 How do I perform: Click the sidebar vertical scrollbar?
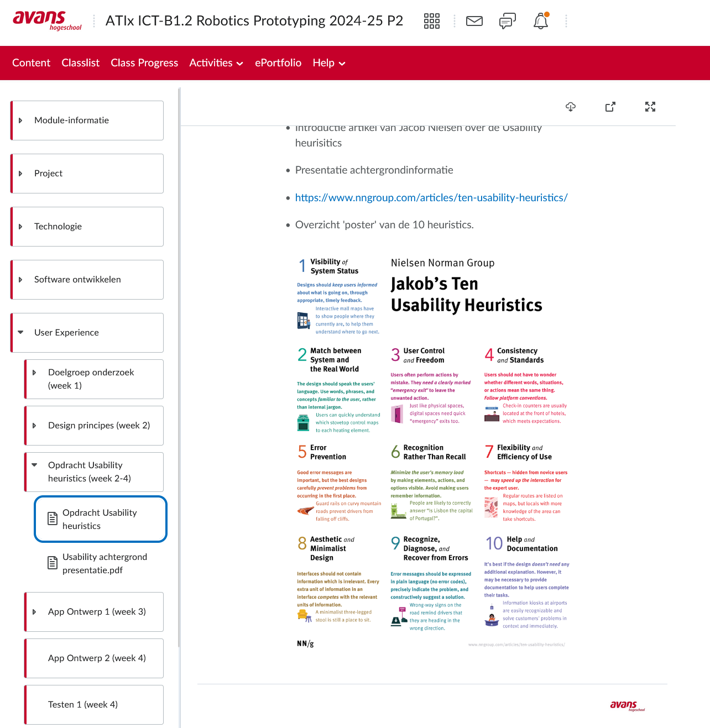coord(179,367)
